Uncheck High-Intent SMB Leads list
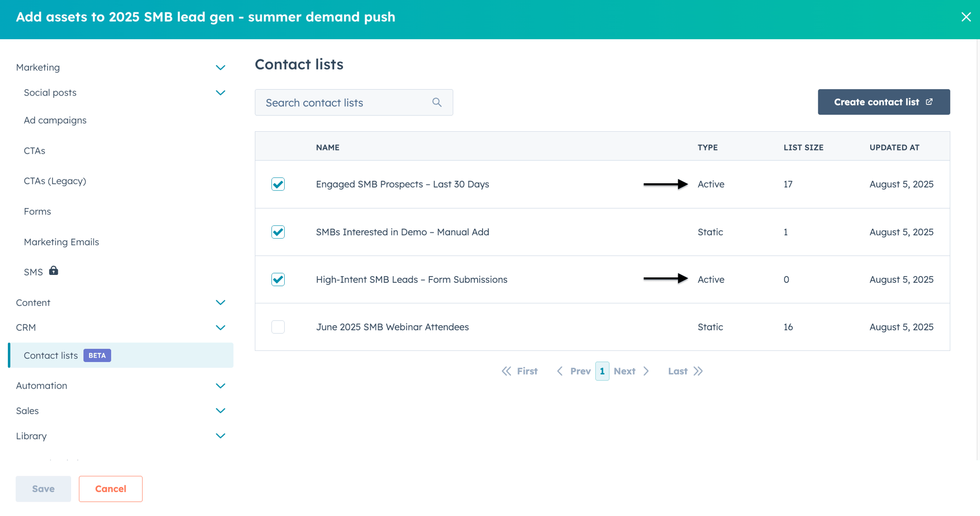Screen dimensions: 980x516 click(278, 279)
